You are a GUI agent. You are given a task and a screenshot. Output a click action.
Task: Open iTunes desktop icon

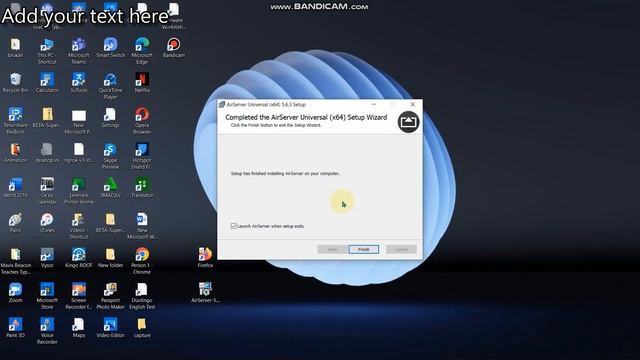pos(47,223)
